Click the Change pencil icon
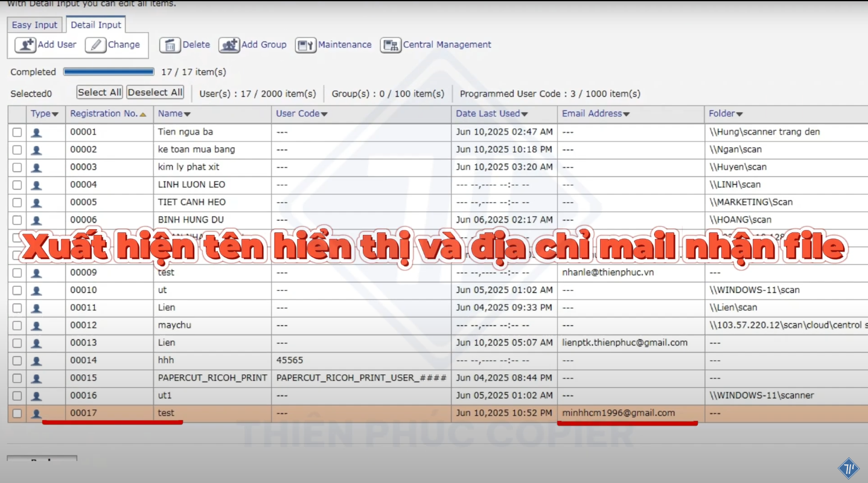This screenshot has height=483, width=868. (95, 45)
